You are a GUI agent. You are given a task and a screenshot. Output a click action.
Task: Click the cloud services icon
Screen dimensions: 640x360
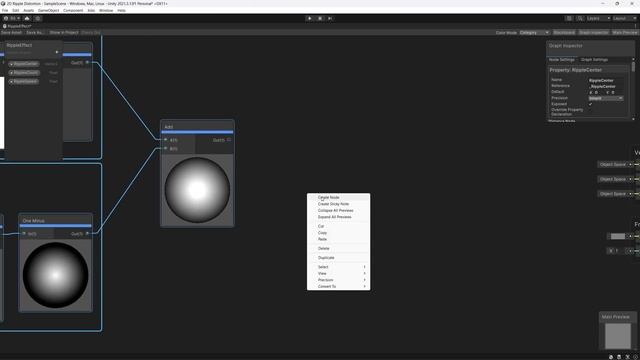tap(27, 18)
